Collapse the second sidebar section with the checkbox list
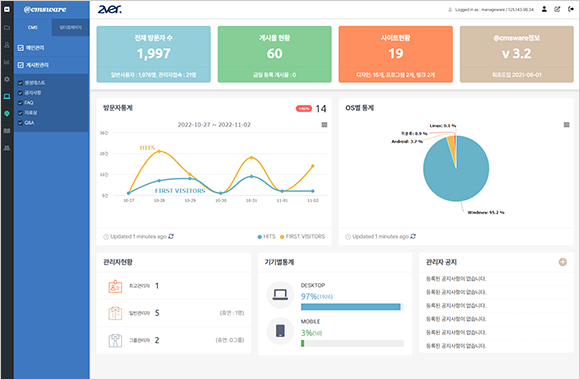The width and height of the screenshot is (580, 380). coord(51,65)
